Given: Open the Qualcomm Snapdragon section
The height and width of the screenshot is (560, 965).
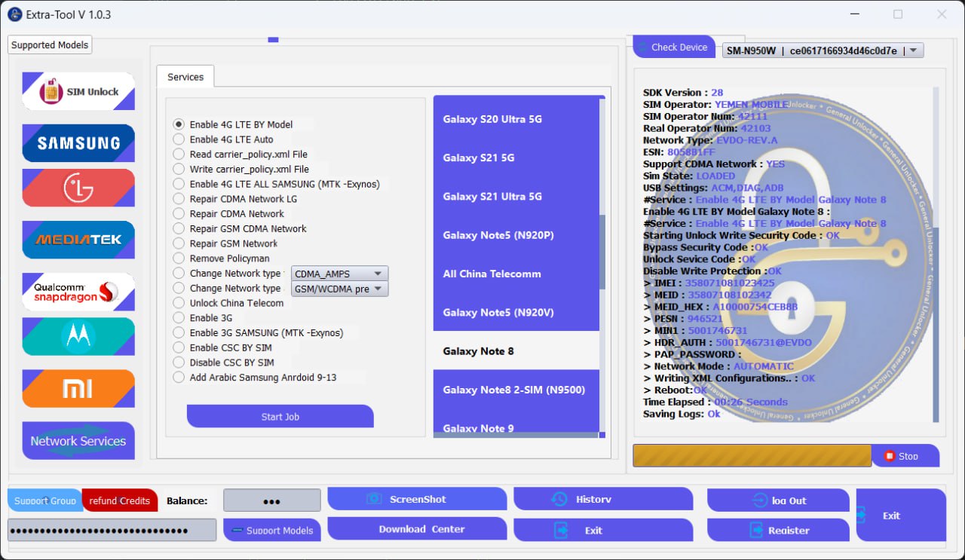Looking at the screenshot, I should tap(78, 292).
